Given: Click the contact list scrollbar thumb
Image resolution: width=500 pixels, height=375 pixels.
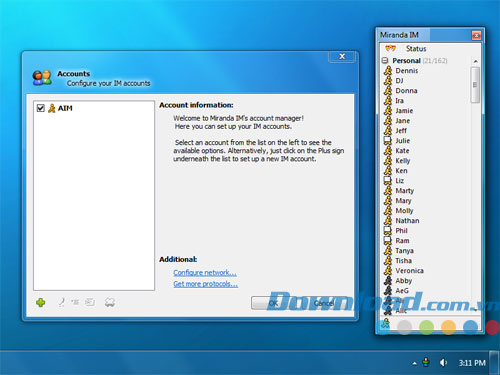Looking at the screenshot, I should [x=475, y=85].
